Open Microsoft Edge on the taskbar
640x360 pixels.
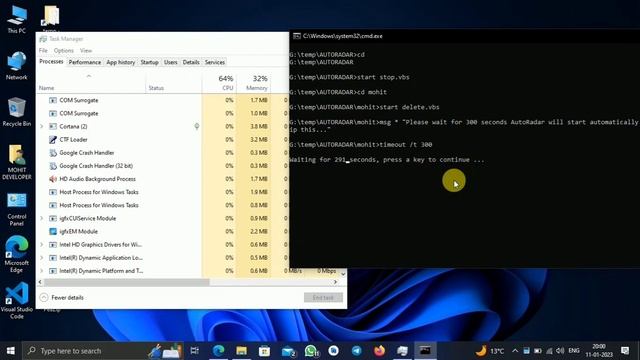218,351
